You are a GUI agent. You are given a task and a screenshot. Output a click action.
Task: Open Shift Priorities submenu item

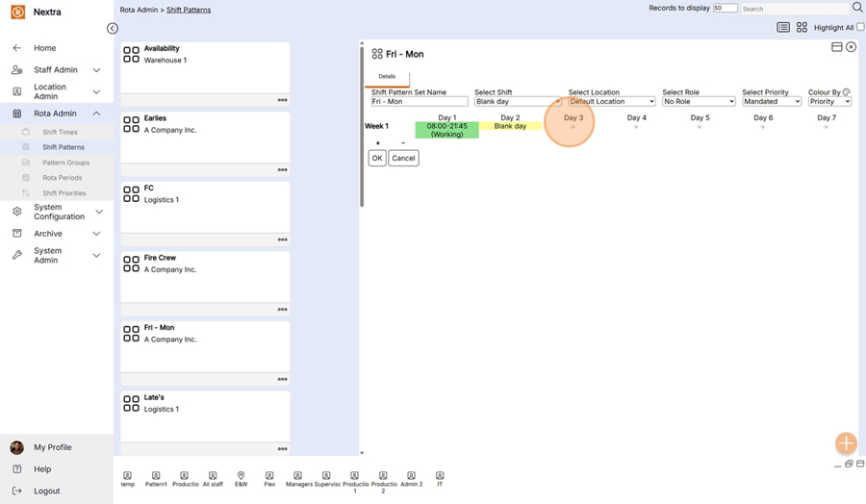tap(64, 193)
